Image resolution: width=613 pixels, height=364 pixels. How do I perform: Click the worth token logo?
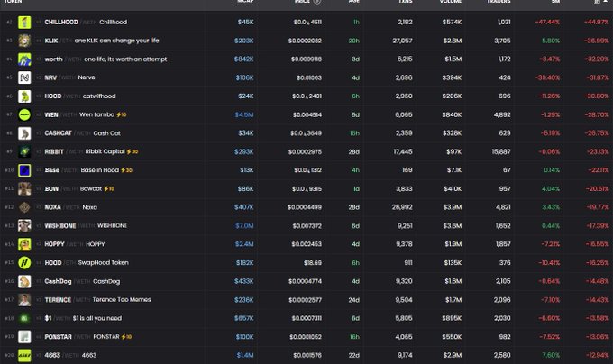click(24, 59)
